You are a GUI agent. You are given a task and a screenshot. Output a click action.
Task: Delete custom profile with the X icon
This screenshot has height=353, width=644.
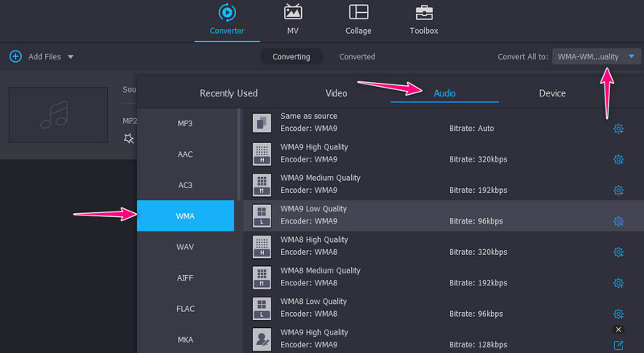coord(618,330)
